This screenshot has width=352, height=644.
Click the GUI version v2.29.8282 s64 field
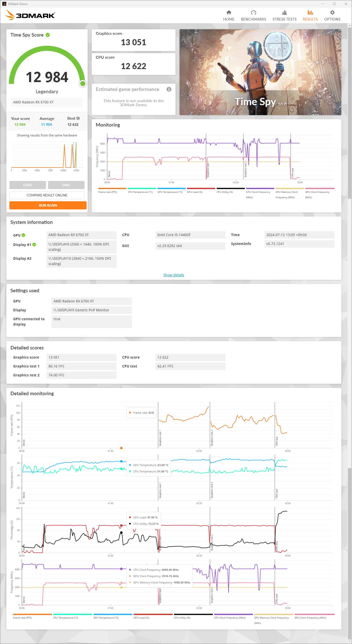(x=190, y=246)
